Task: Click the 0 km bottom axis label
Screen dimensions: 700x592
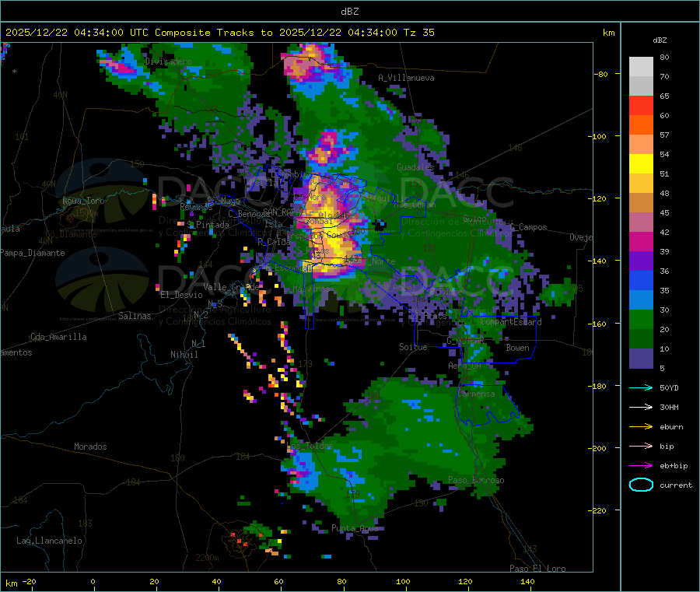Action: pos(93,581)
